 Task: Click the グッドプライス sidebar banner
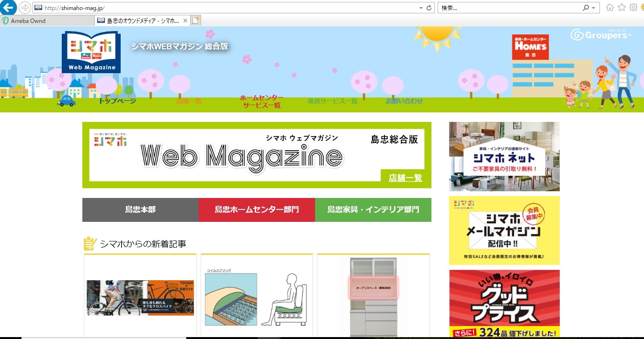coord(504,304)
